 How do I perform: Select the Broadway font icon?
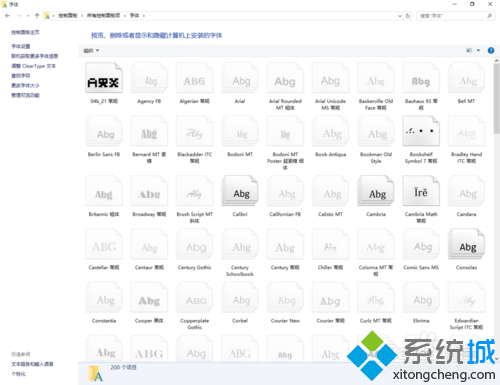[149, 191]
